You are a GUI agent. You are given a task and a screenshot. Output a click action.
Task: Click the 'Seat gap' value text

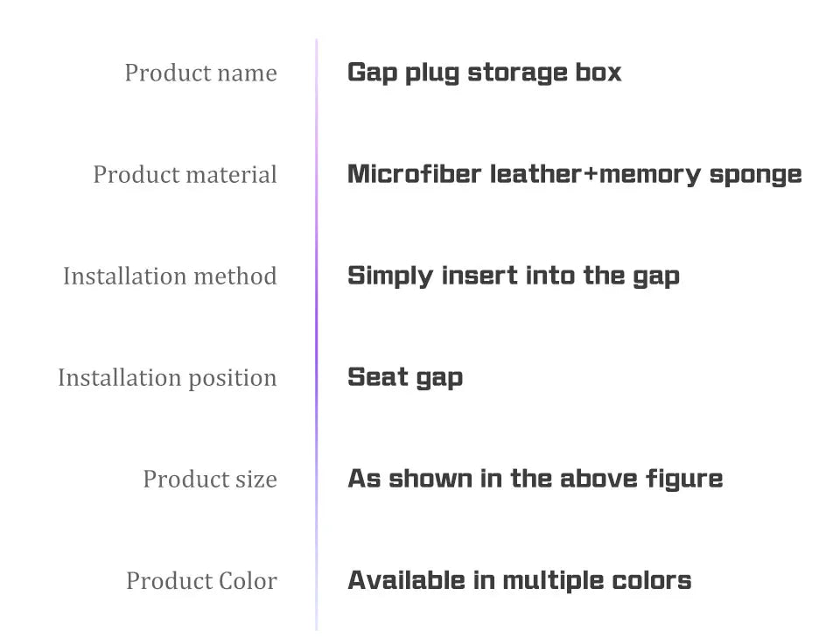click(405, 378)
